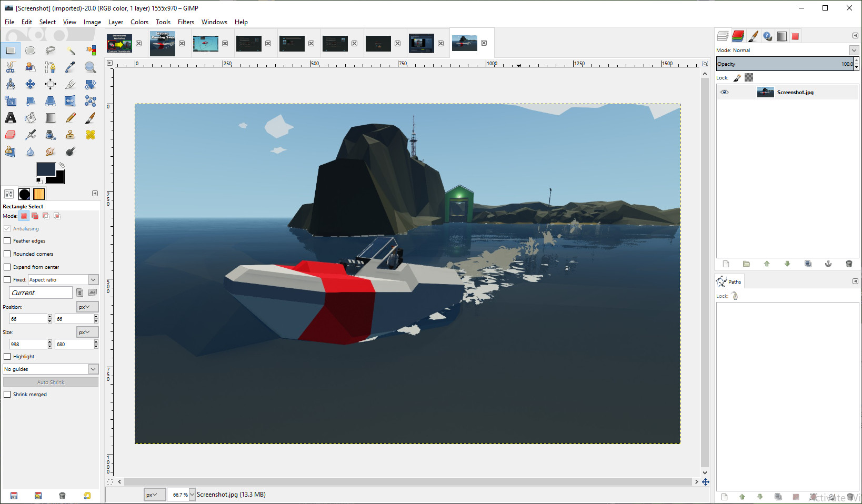This screenshot has width=862, height=504.
Task: Pick the Smudge tool
Action: pyautogui.click(x=51, y=152)
